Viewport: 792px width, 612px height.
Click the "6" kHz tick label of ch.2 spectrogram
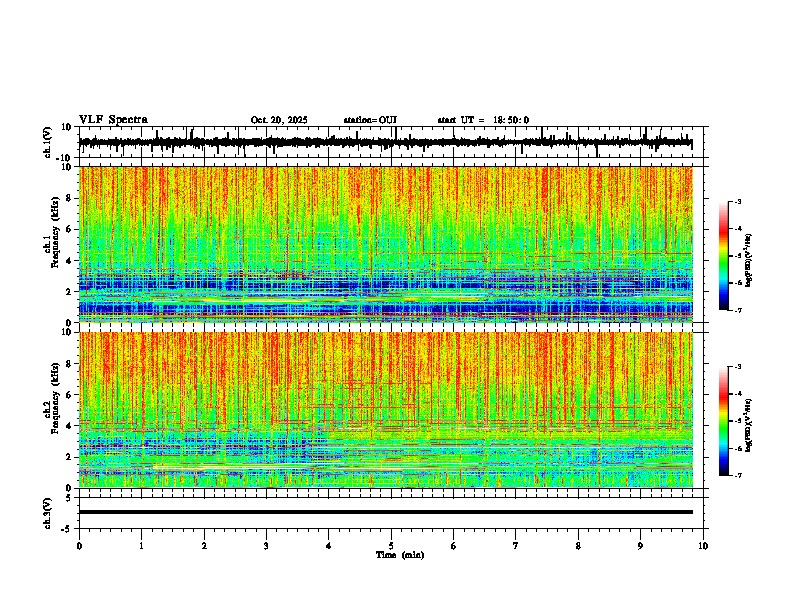coord(70,395)
